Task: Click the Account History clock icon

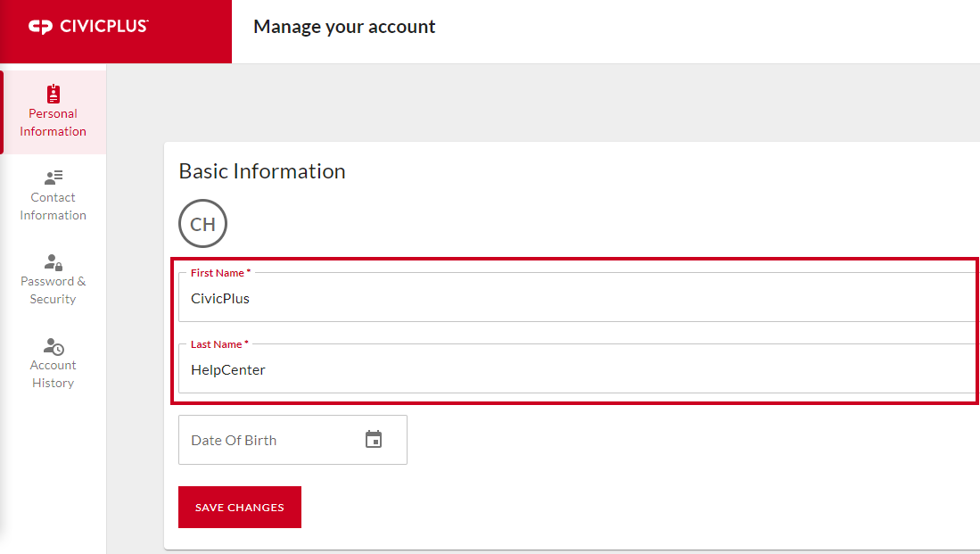Action: 54,346
